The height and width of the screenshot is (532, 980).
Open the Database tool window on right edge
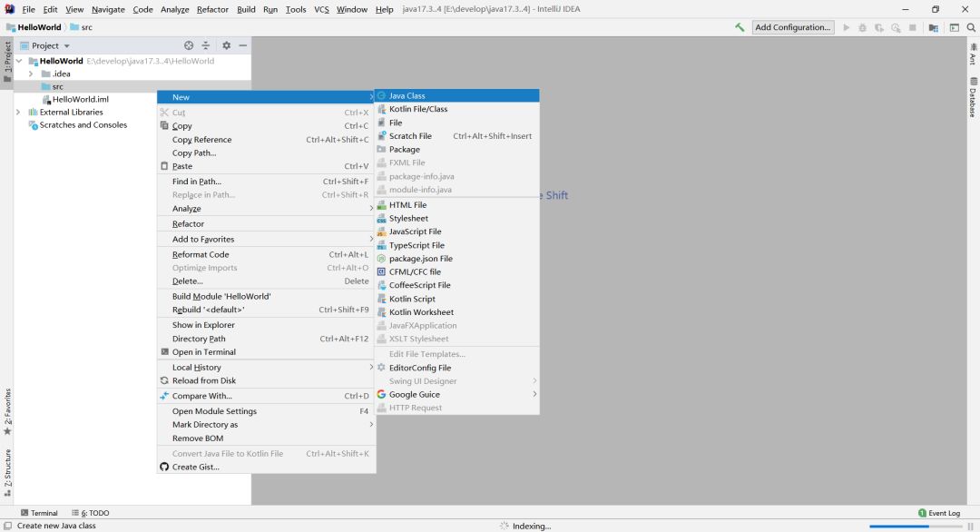point(973,97)
